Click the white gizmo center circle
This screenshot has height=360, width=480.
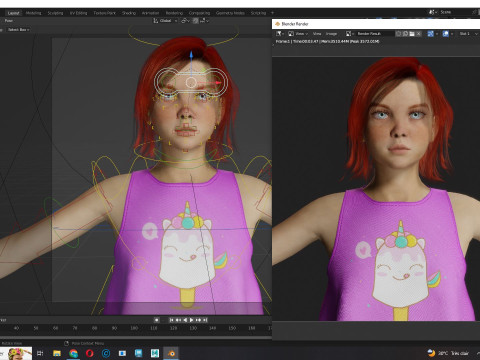[191, 82]
